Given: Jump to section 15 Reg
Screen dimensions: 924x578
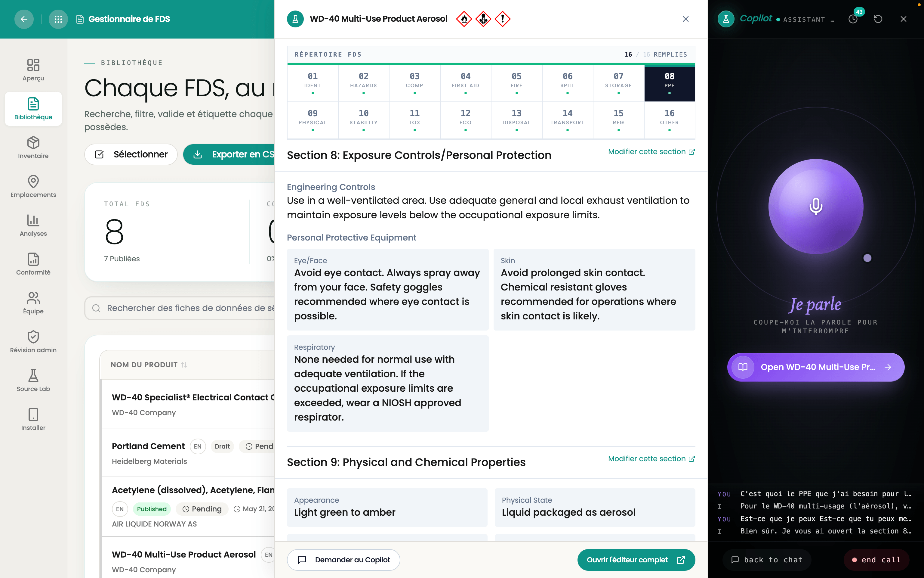Looking at the screenshot, I should 618,120.
